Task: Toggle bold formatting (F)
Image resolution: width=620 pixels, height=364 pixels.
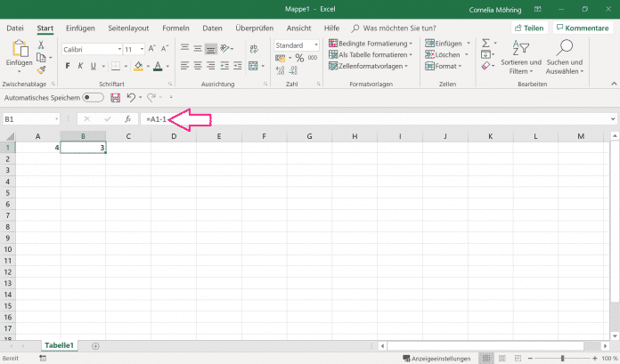Action: click(68, 66)
